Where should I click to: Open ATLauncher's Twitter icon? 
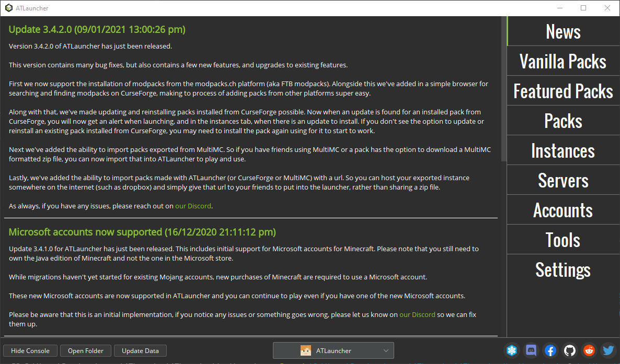point(608,350)
